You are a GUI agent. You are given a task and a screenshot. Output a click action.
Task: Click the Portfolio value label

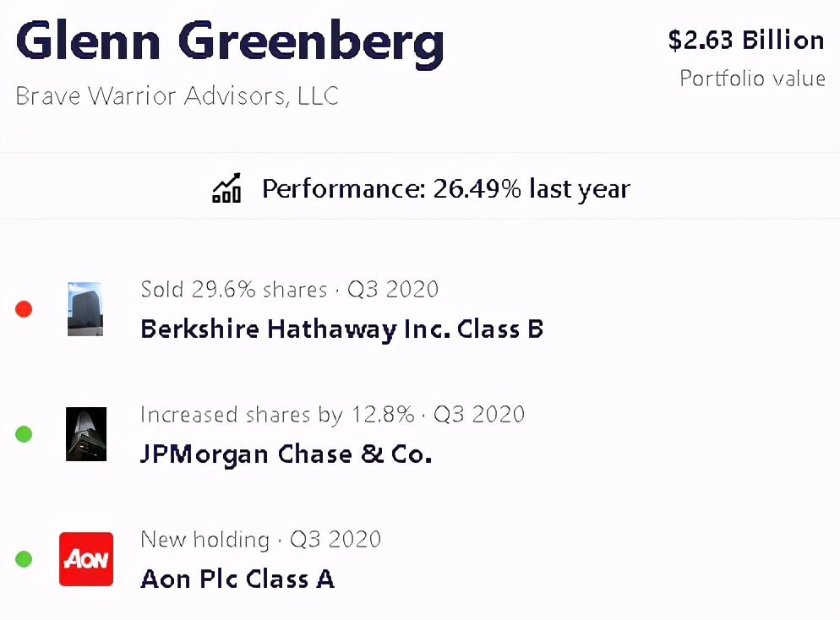point(752,79)
